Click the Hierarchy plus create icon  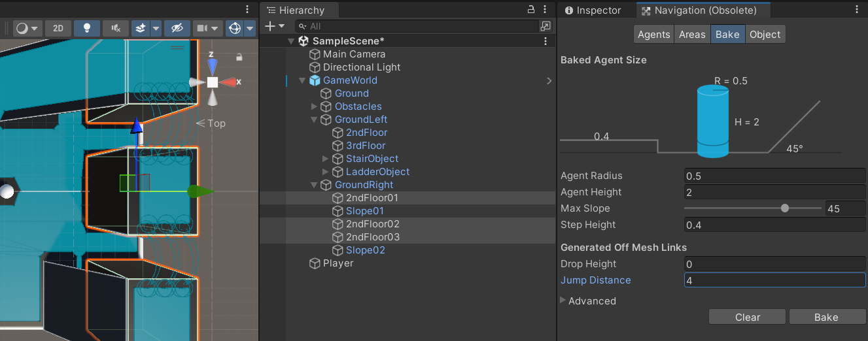pos(270,26)
